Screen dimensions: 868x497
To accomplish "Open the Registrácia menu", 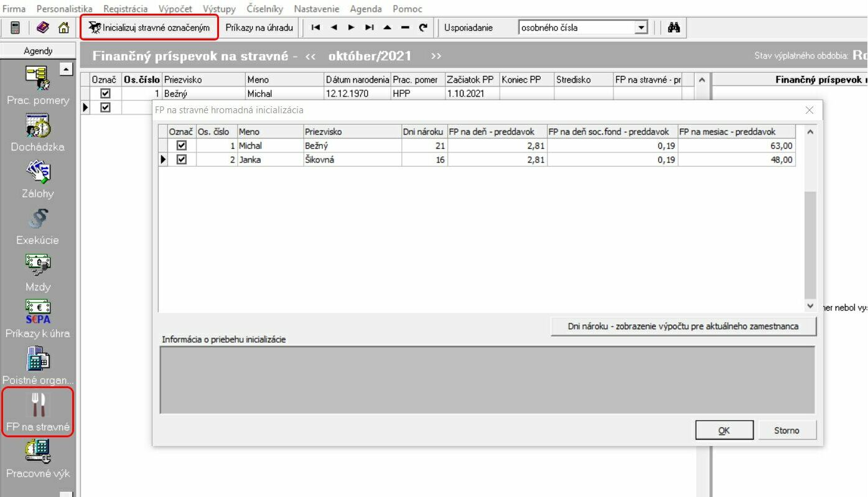I will click(x=126, y=9).
